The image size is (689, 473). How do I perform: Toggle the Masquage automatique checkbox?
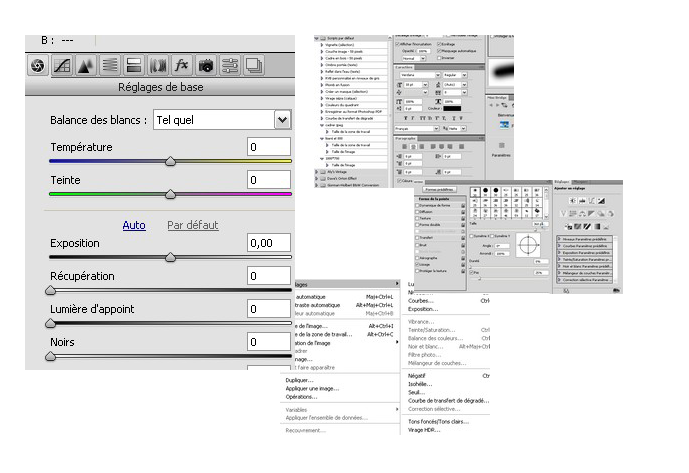tap(439, 51)
